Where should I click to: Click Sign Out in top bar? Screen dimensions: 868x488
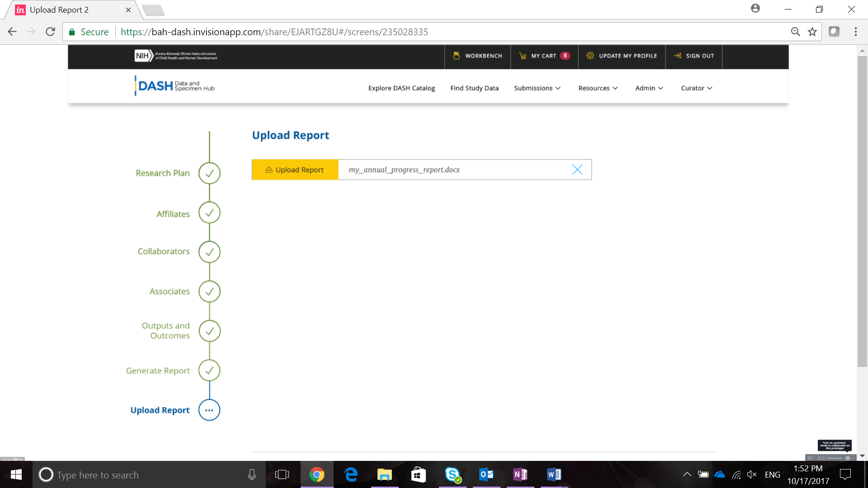(694, 56)
